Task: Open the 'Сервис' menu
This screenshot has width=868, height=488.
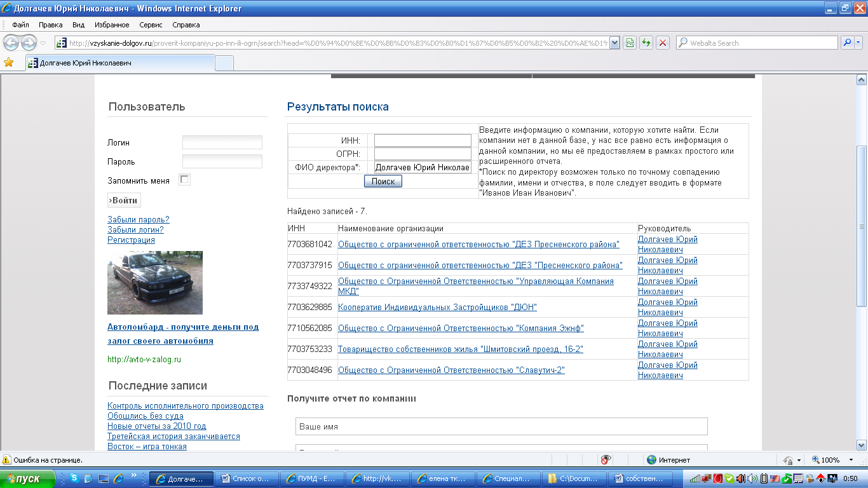Action: [x=151, y=25]
